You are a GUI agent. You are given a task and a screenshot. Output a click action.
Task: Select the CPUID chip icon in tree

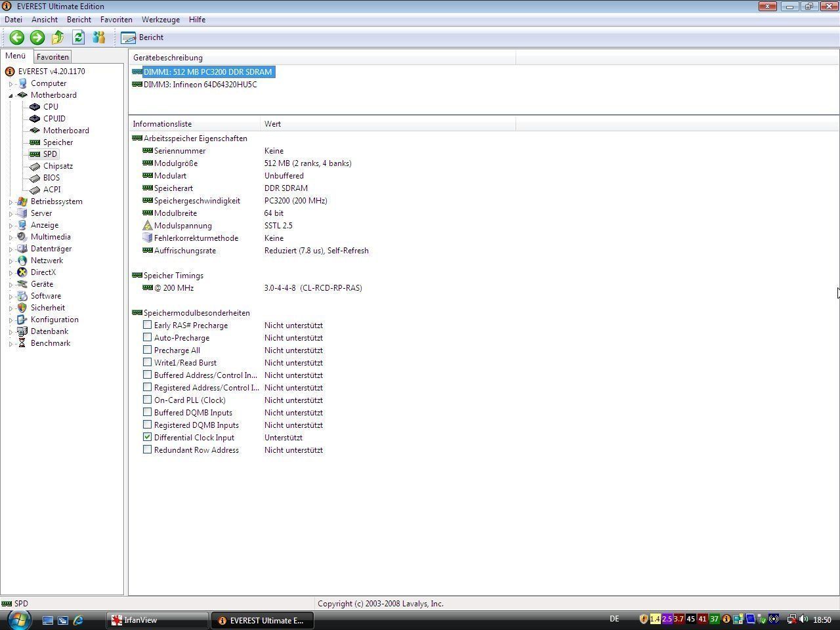point(35,119)
